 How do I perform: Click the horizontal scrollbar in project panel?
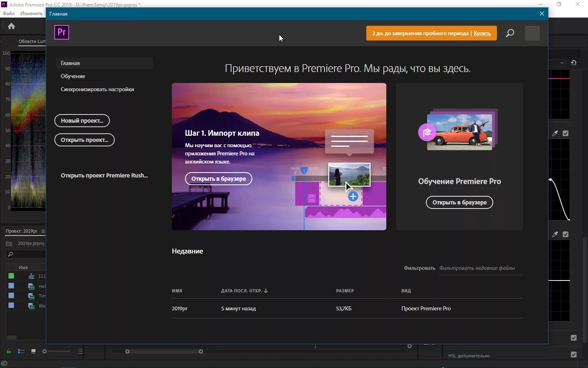click(x=11, y=338)
